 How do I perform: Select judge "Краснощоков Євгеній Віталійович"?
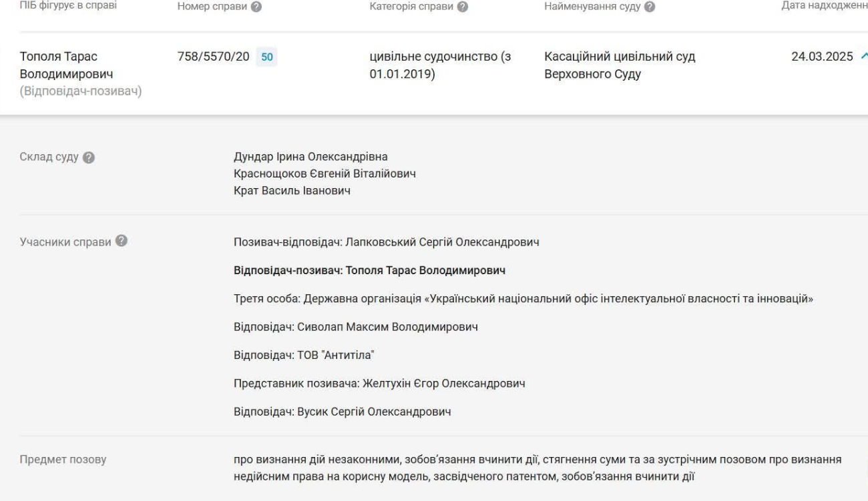click(324, 174)
